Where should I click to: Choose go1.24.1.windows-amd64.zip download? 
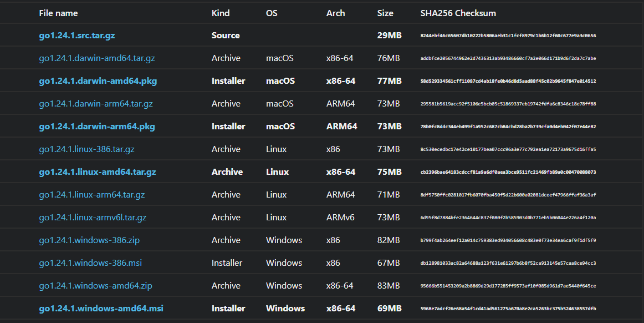[95, 286]
